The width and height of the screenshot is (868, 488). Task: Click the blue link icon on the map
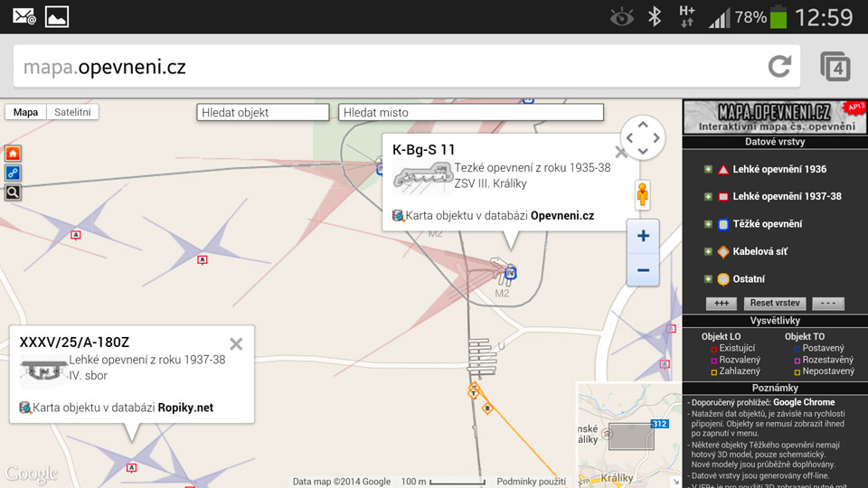pyautogui.click(x=13, y=173)
